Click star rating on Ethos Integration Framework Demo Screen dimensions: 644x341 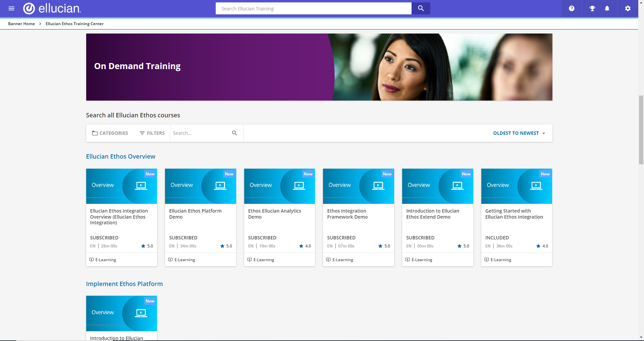pyautogui.click(x=384, y=246)
